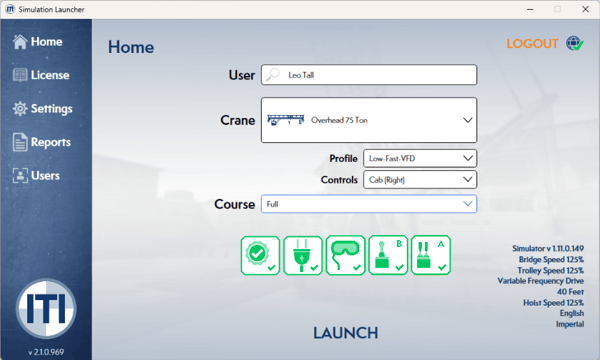The height and width of the screenshot is (360, 600).
Task: Click the license certified badge status icon
Action: coord(261,255)
